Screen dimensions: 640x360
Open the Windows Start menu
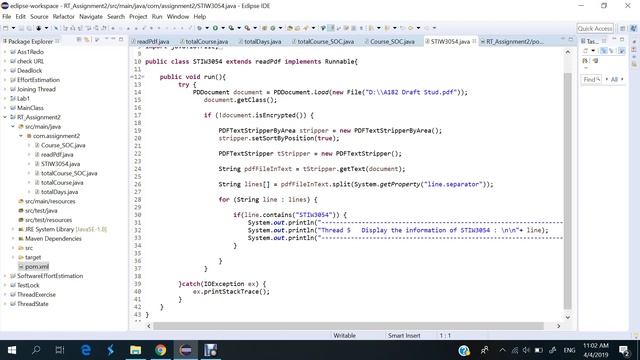pyautogui.click(x=12, y=350)
